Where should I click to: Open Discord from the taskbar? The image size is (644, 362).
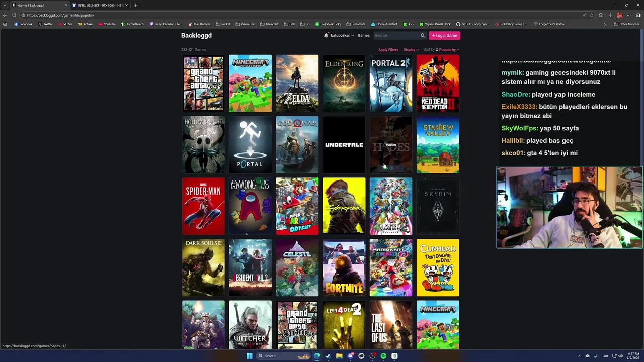tap(350, 356)
